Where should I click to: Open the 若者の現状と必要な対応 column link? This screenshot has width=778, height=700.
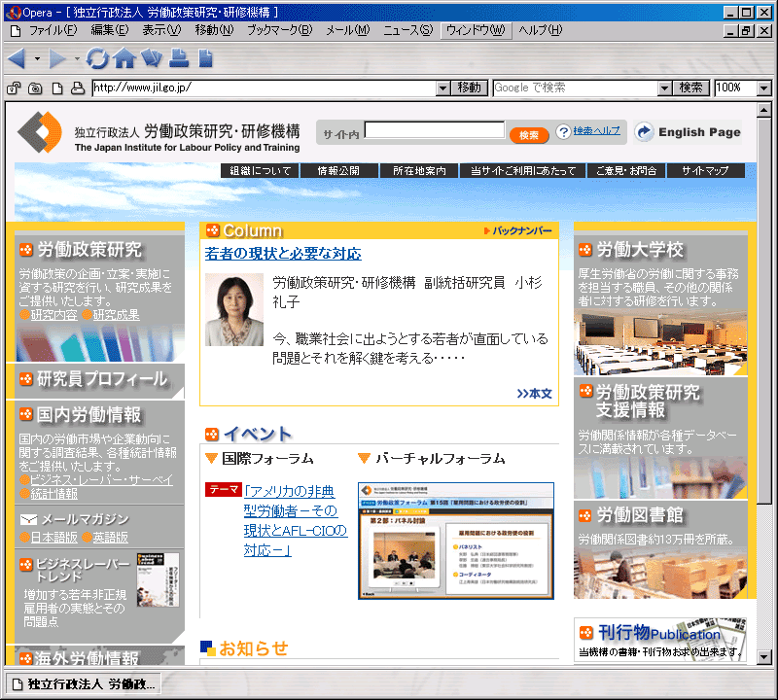pyautogui.click(x=283, y=254)
